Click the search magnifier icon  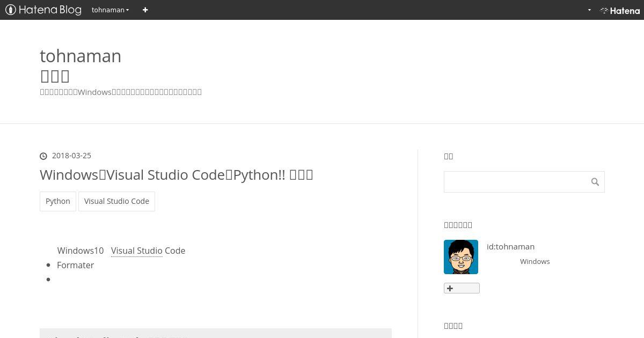[x=595, y=182]
